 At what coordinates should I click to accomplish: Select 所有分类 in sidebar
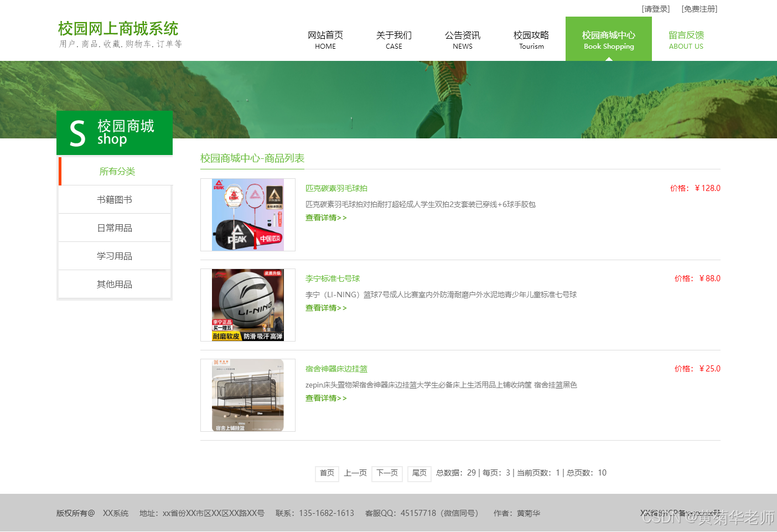(116, 171)
